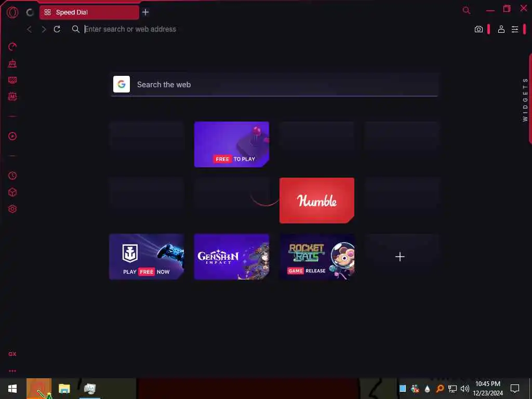This screenshot has height=399, width=532.
Task: Click the Google logo in search box
Action: pos(122,84)
